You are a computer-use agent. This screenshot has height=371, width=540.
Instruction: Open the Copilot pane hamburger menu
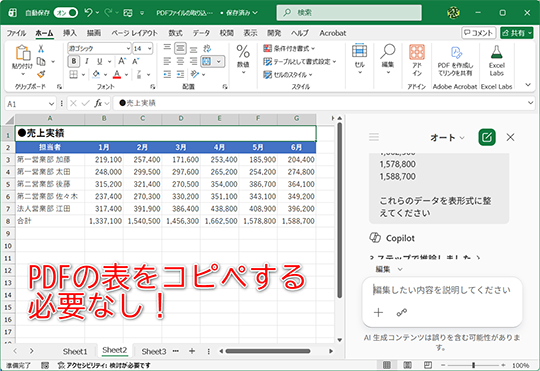tap(374, 137)
